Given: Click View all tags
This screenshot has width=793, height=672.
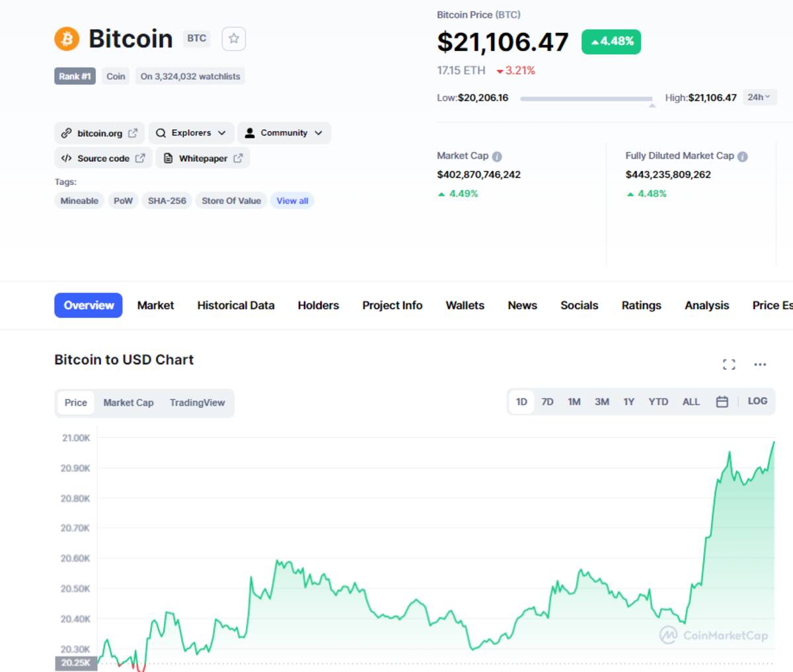Looking at the screenshot, I should (292, 201).
